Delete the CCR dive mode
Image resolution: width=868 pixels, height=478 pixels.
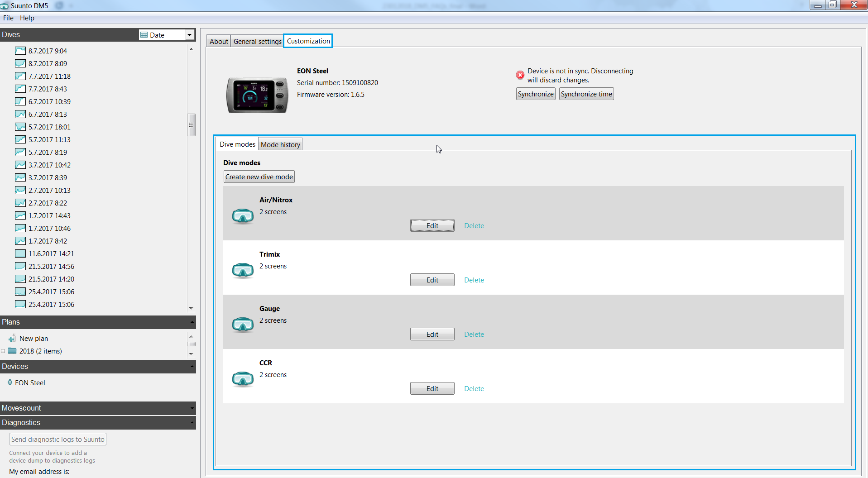(x=474, y=388)
